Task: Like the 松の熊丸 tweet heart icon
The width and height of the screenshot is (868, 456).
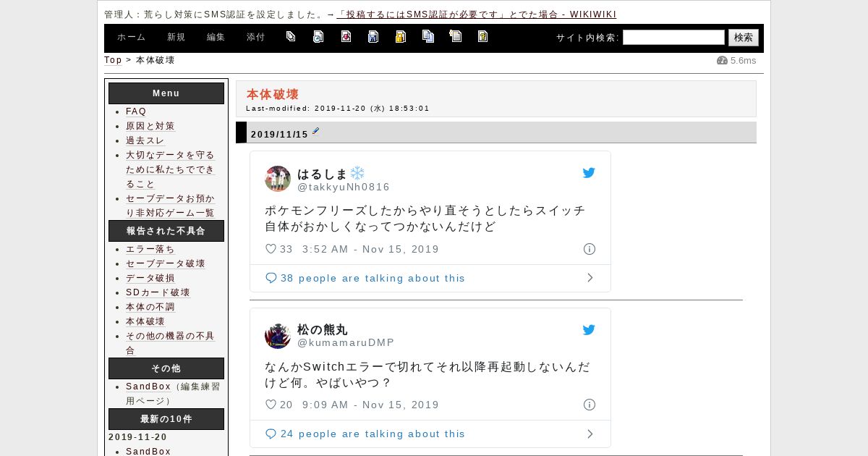Action: [x=271, y=405]
